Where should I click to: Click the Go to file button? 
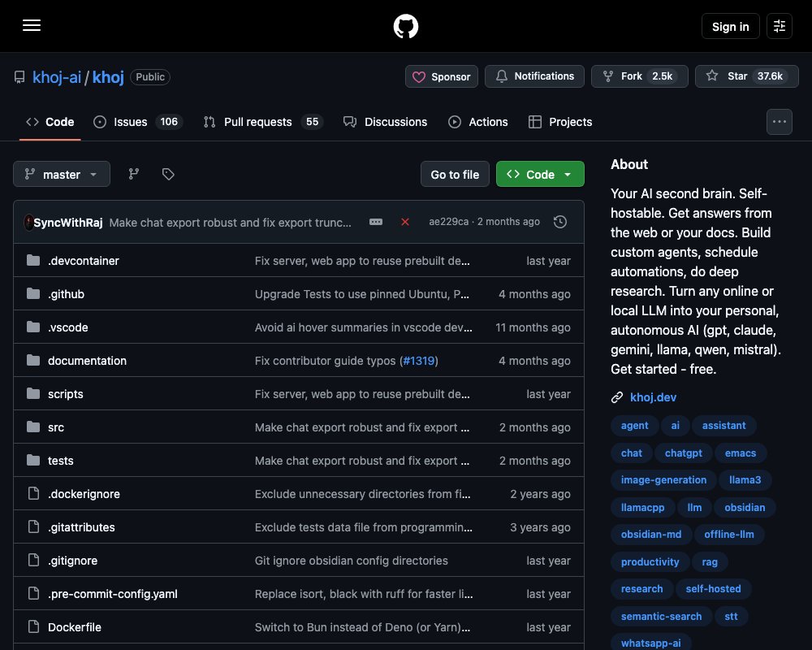coord(455,174)
